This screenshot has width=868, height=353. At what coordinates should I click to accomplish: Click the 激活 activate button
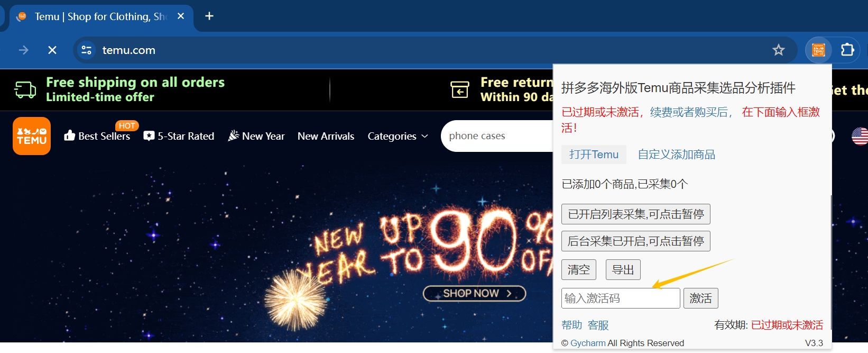(x=701, y=298)
